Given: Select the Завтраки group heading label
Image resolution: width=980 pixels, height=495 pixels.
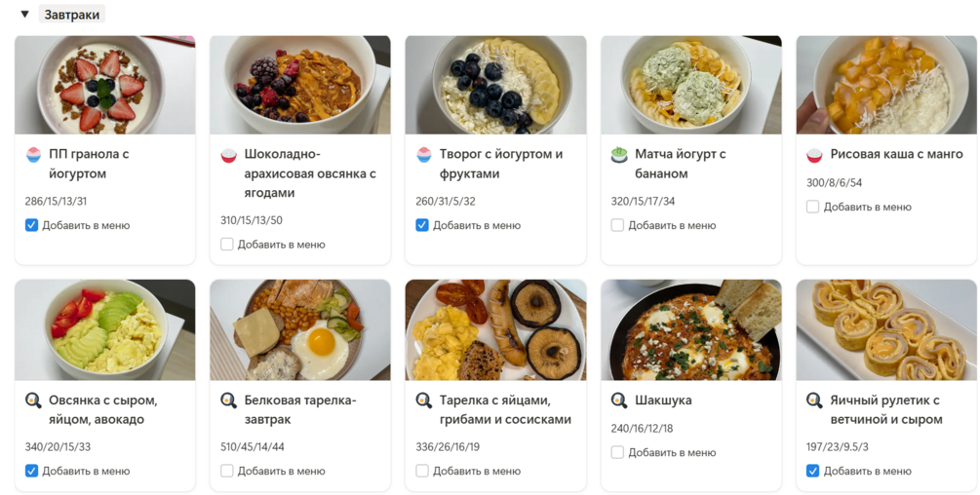Looking at the screenshot, I should tap(72, 15).
